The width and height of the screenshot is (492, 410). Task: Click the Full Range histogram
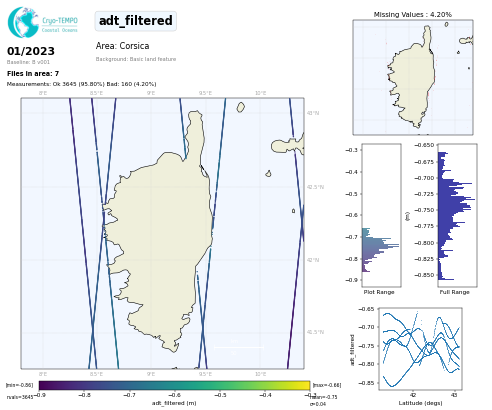(457, 215)
